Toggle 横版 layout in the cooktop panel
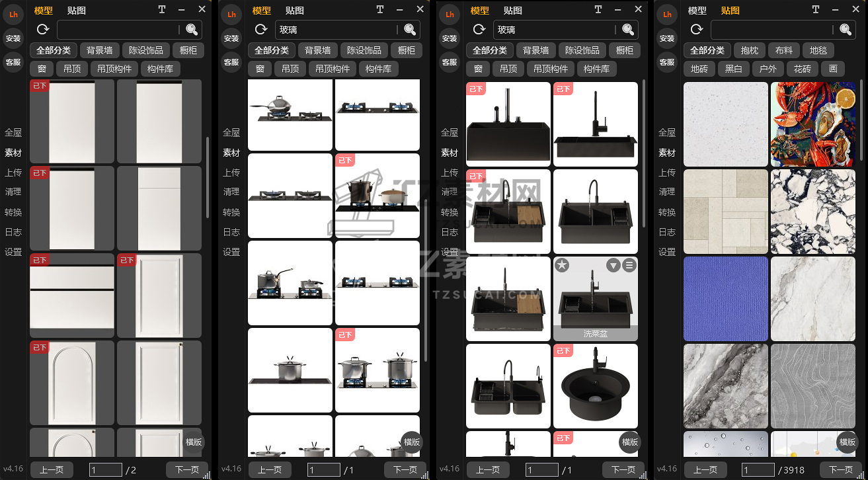 pos(412,442)
